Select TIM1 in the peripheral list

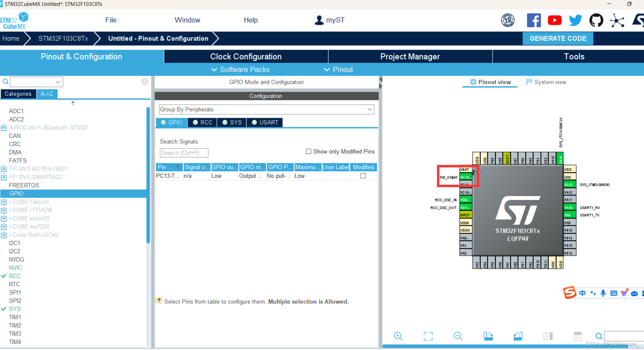click(15, 317)
